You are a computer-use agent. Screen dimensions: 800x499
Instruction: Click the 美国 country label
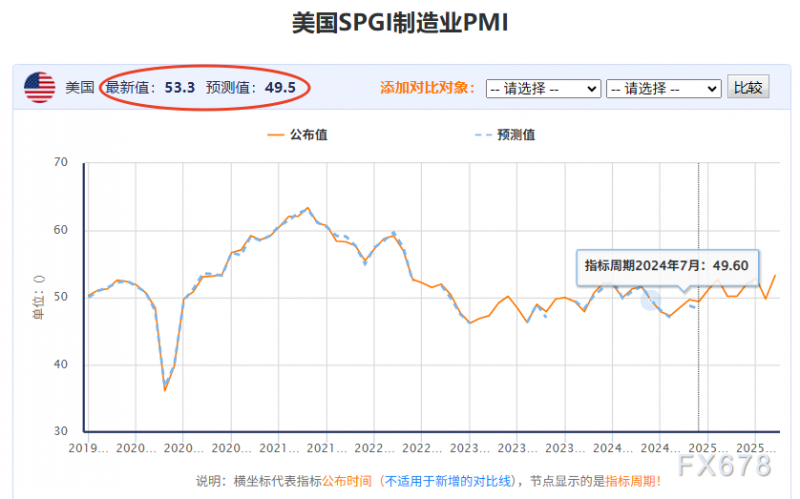pyautogui.click(x=80, y=87)
